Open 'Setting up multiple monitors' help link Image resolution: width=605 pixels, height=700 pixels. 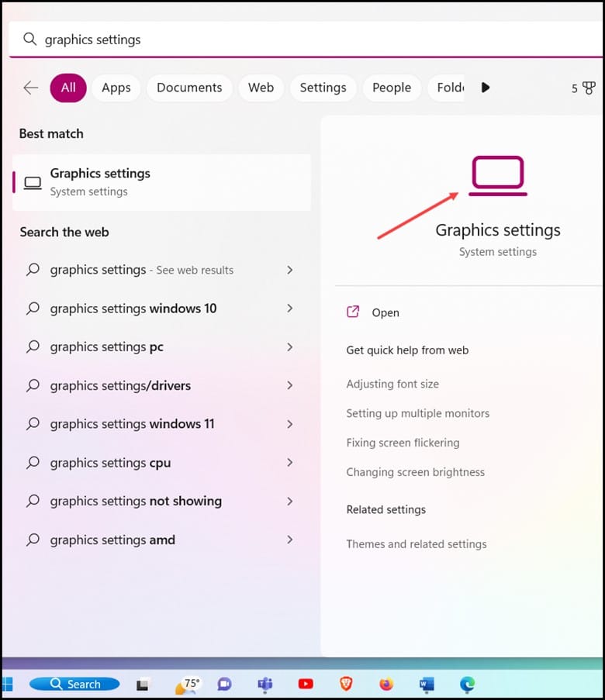click(417, 413)
